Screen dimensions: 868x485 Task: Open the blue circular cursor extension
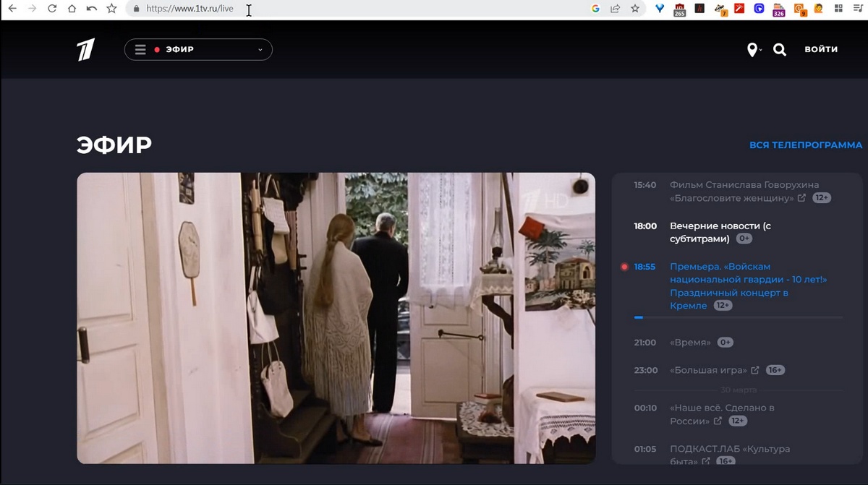759,9
